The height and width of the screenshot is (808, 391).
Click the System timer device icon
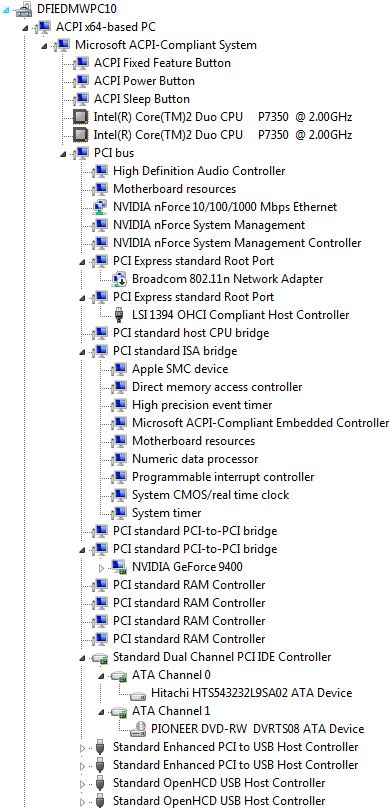coord(119,513)
